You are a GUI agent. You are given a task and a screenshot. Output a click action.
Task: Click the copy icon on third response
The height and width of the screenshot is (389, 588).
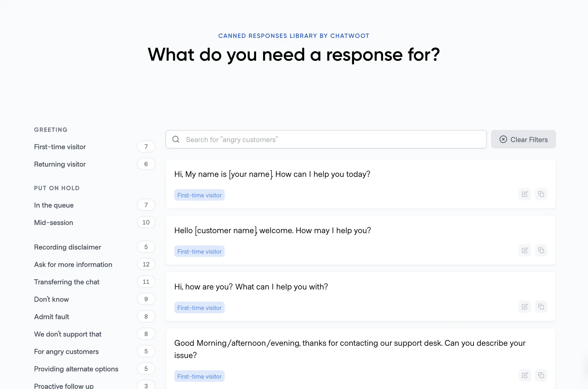[x=541, y=306]
